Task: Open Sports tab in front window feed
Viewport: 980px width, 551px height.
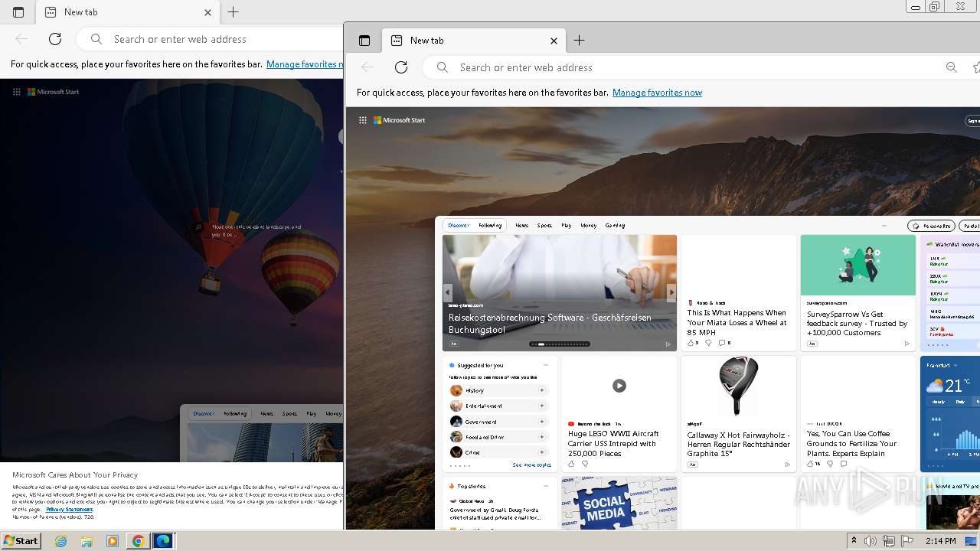Action: (x=544, y=226)
